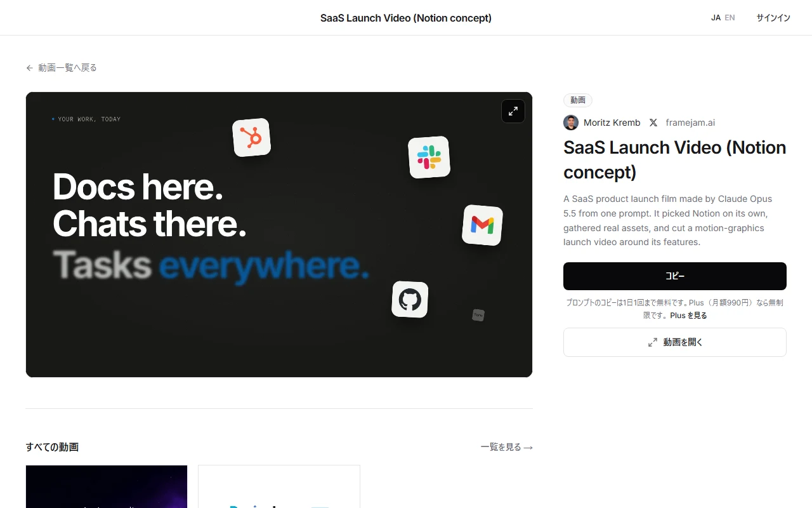Visit the framejam.ai link

pos(690,123)
